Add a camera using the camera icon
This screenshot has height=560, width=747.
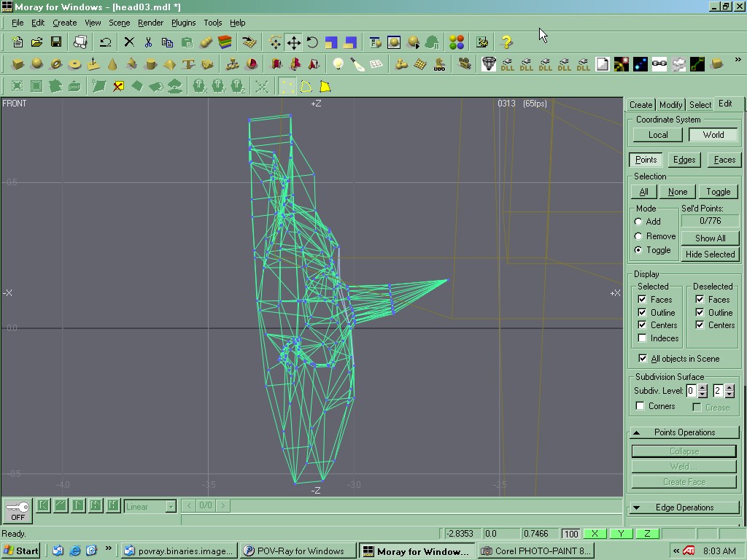[465, 64]
